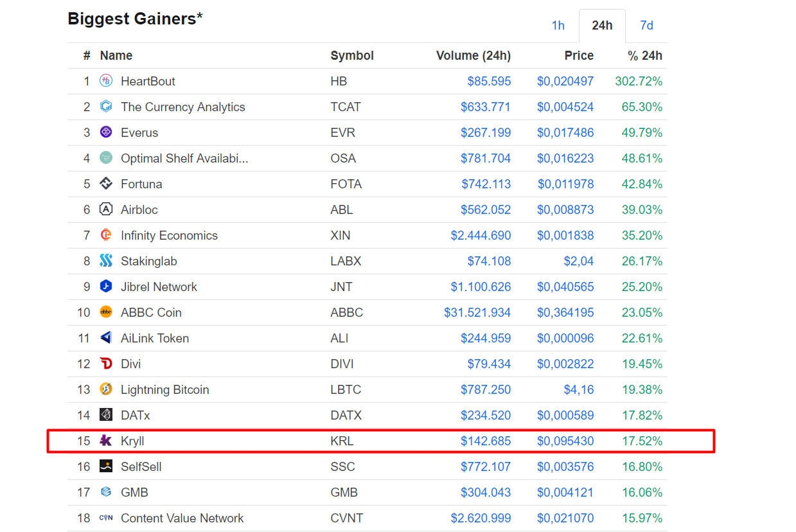Viewport: 796px width, 532px height.
Task: Open The Currency Analytics link
Action: point(183,107)
